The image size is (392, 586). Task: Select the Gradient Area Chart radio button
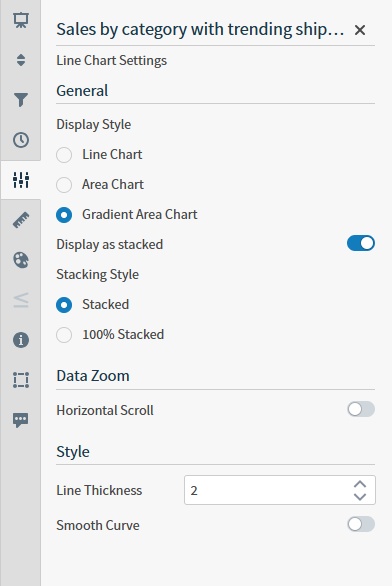coord(64,215)
